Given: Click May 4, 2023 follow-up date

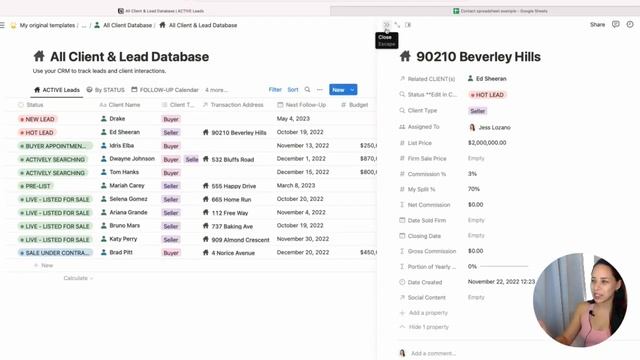Looking at the screenshot, I should pos(293,119).
